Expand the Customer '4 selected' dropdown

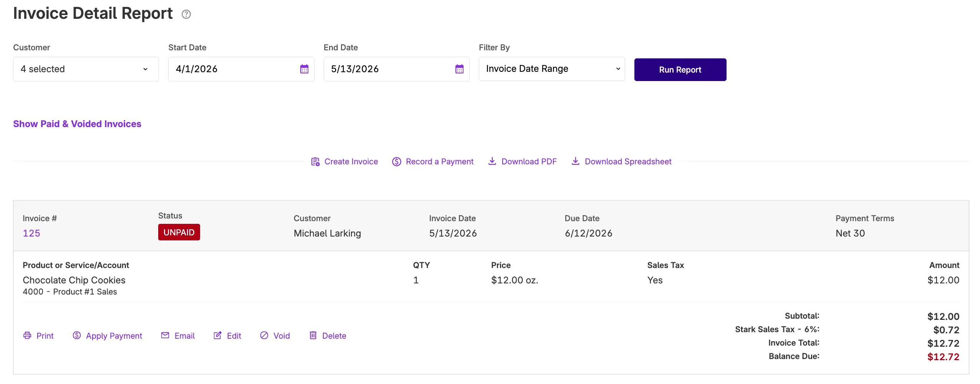[86, 69]
